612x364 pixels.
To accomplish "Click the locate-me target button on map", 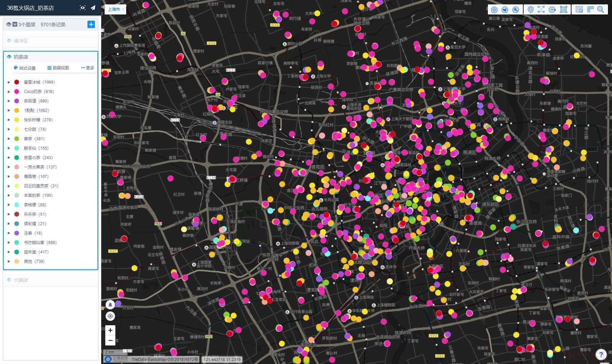I will 110,316.
